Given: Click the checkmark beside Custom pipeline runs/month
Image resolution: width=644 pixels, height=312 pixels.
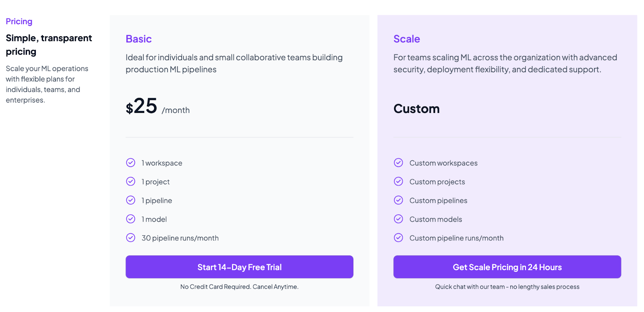Looking at the screenshot, I should (398, 238).
